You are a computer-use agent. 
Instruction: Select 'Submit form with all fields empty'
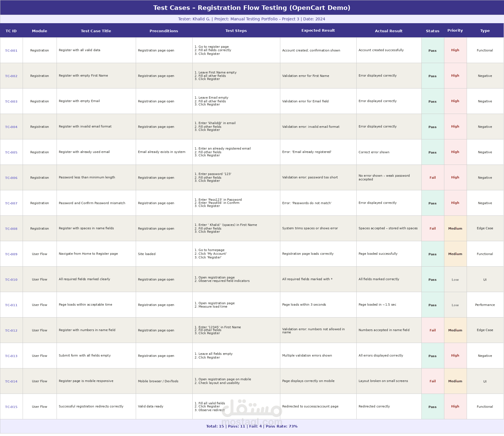pyautogui.click(x=85, y=355)
